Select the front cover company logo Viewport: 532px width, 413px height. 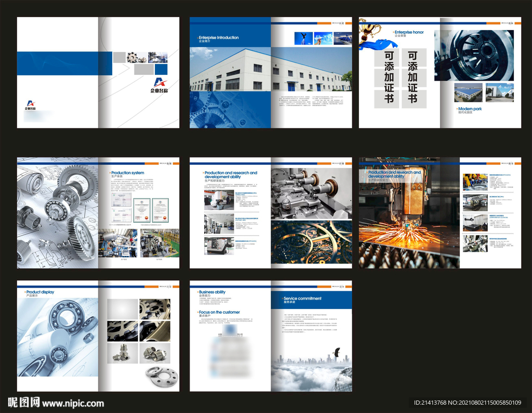tap(159, 85)
